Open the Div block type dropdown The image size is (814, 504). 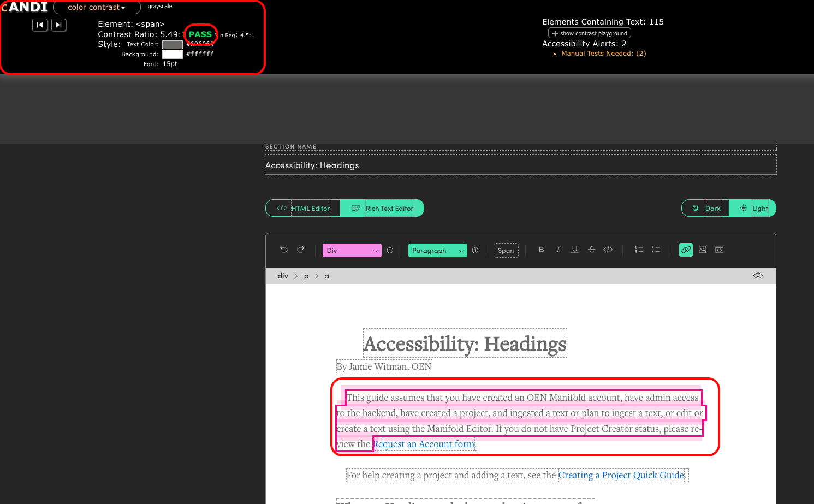pos(352,250)
